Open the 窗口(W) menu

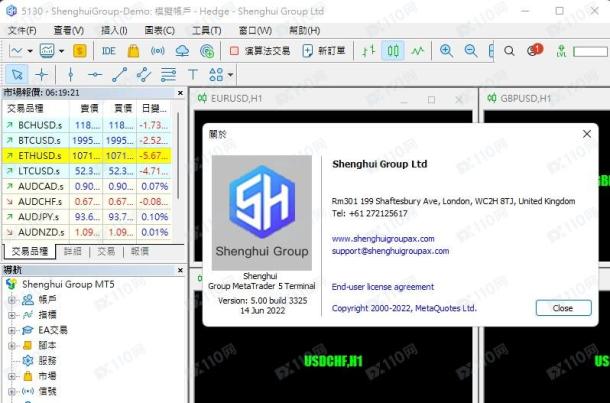click(x=255, y=30)
